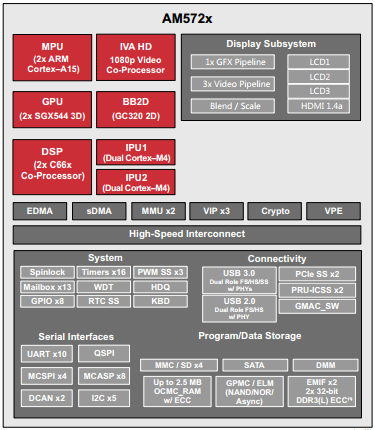Viewport: 375px width, 430px height.
Task: Click the BB2D GC320 2D block
Action: [136, 110]
